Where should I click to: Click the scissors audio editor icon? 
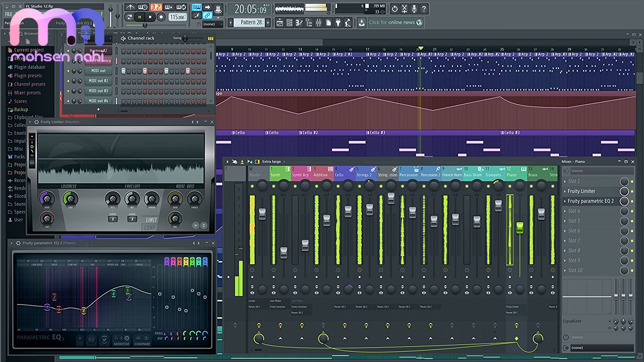tap(404, 9)
